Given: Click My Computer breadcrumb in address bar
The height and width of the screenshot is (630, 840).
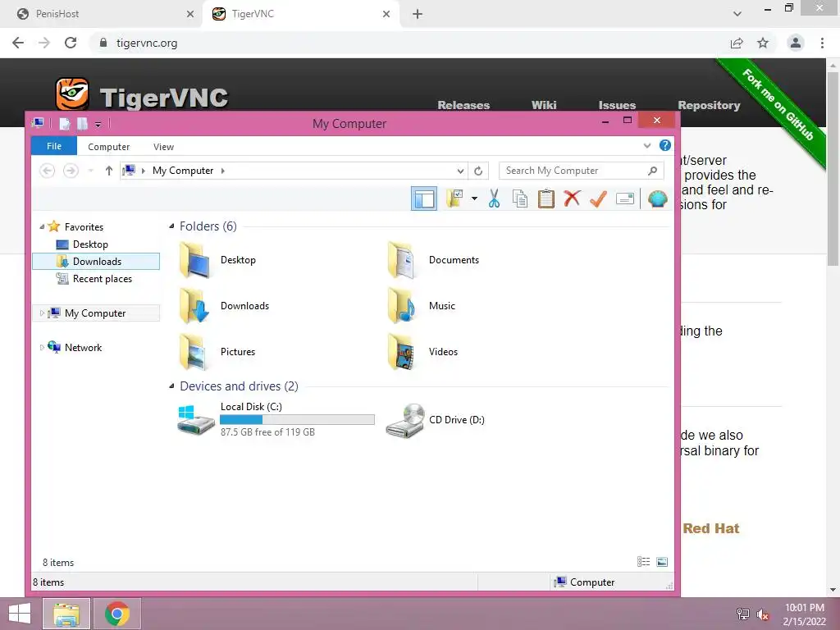Looking at the screenshot, I should pos(183,171).
